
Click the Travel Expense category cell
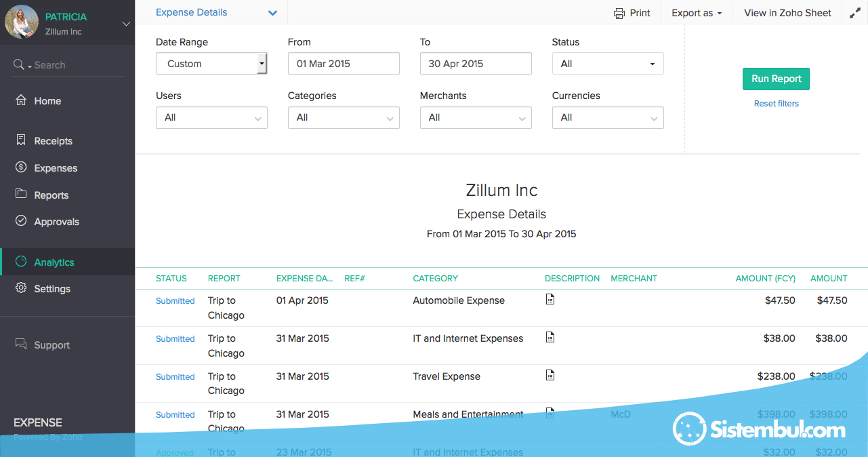[447, 376]
